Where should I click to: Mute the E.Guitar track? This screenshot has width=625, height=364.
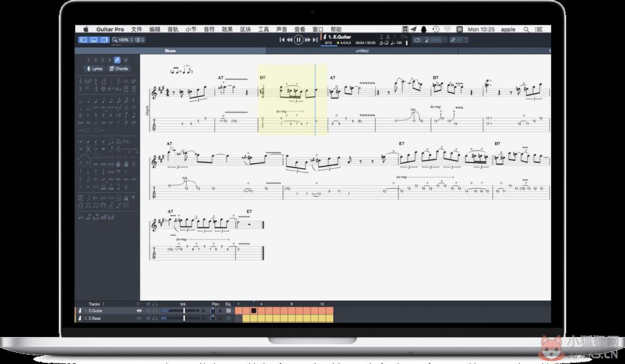point(148,311)
